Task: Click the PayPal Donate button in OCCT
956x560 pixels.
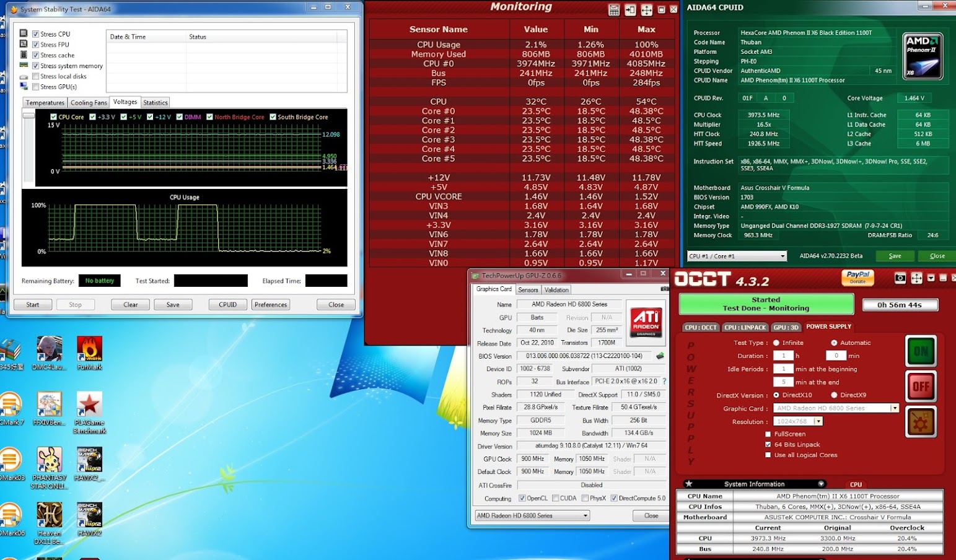Action: pyautogui.click(x=857, y=278)
